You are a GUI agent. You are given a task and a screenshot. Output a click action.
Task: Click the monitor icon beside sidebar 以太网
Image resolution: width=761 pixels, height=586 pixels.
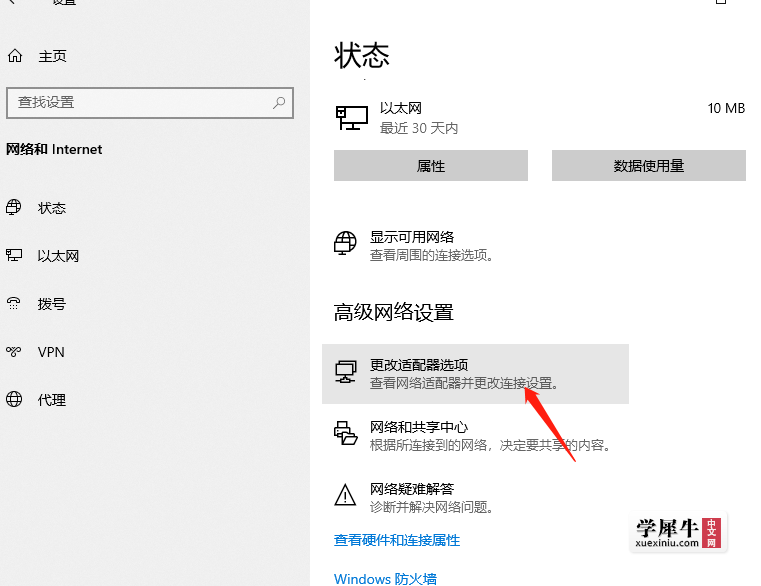14,255
